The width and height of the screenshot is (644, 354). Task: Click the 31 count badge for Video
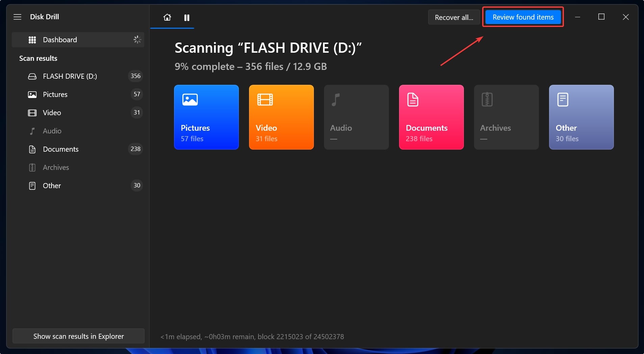137,112
